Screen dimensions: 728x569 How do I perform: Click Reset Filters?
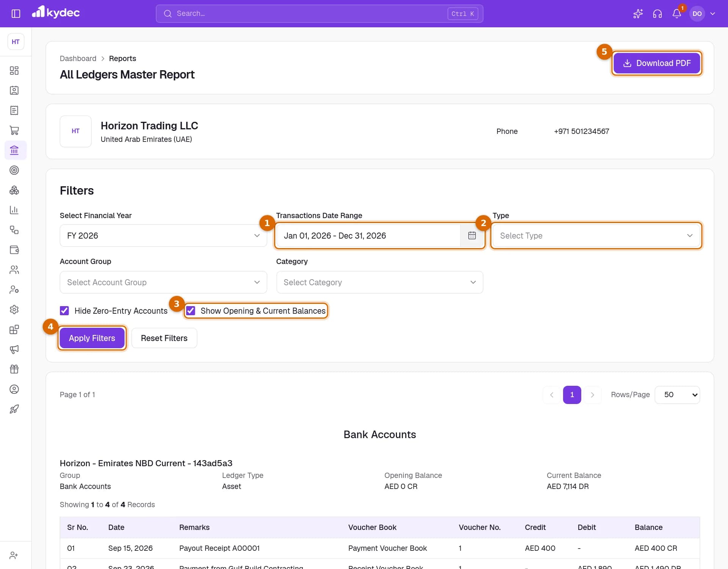164,338
